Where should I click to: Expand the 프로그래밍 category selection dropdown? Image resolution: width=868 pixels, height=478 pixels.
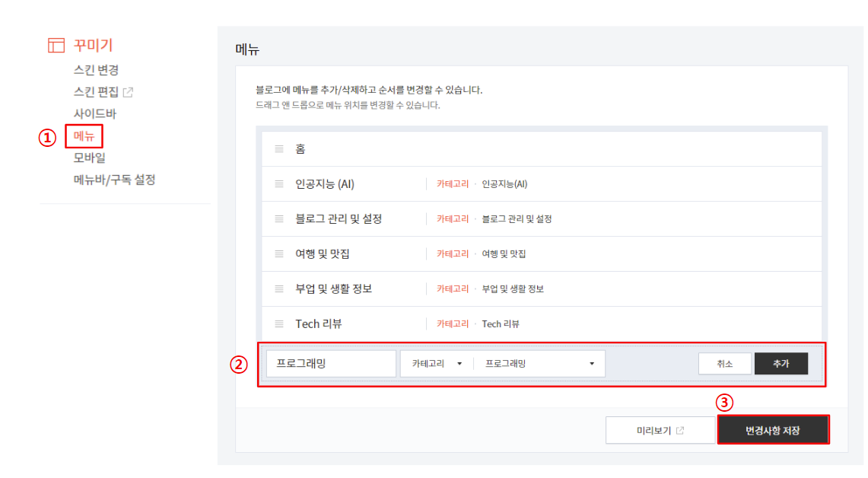[x=539, y=363]
